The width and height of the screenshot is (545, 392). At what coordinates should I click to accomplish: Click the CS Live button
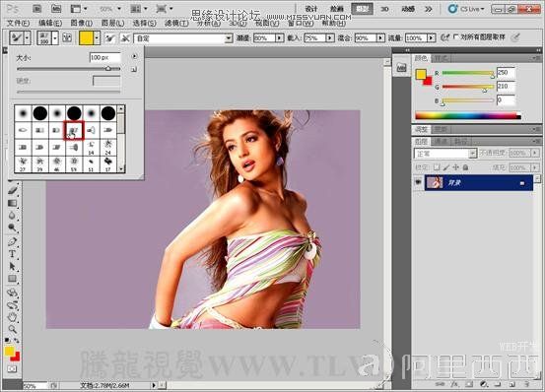click(x=466, y=9)
